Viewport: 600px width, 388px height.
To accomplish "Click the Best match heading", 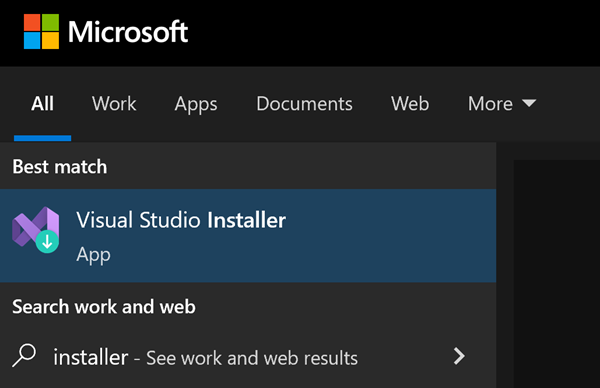I will 60,167.
